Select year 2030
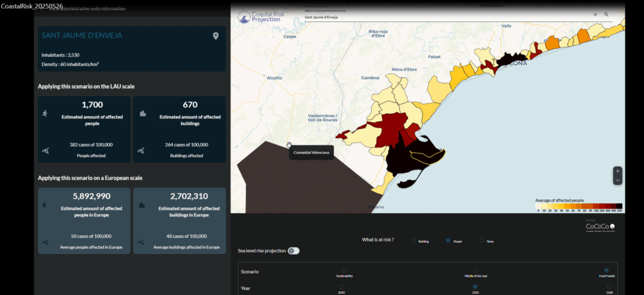 (341, 287)
